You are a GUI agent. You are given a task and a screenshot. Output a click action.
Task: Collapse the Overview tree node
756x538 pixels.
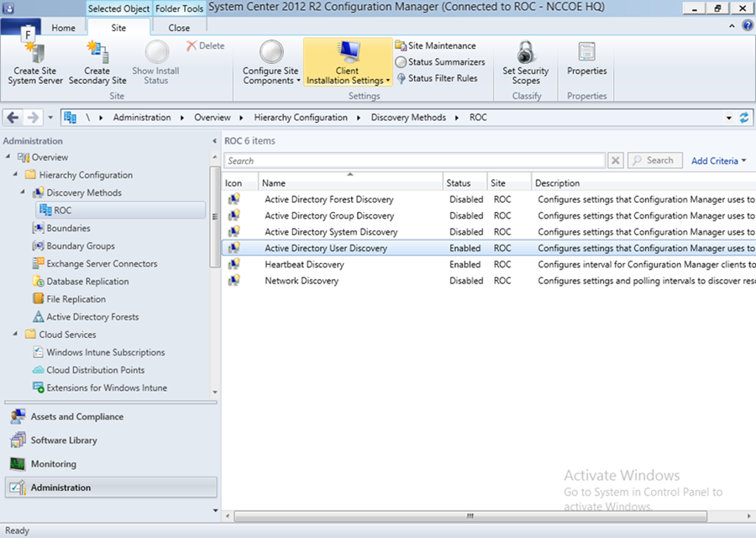pos(8,156)
